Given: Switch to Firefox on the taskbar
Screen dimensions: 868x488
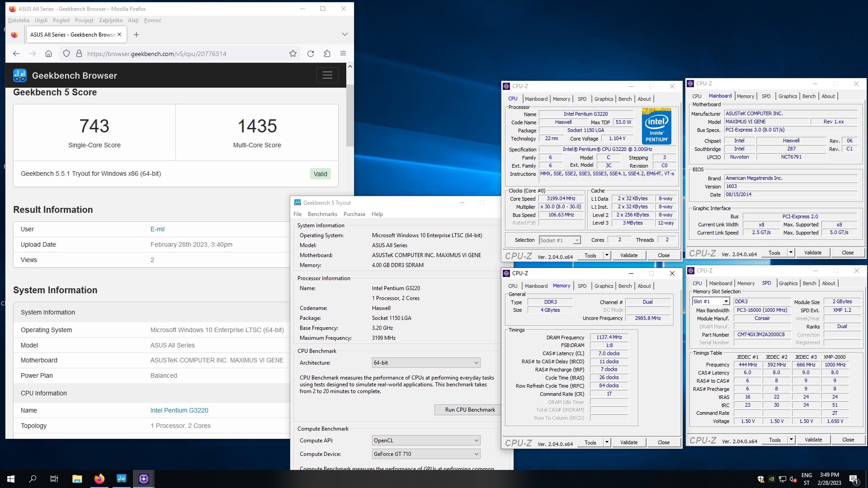Looking at the screenshot, I should point(99,479).
